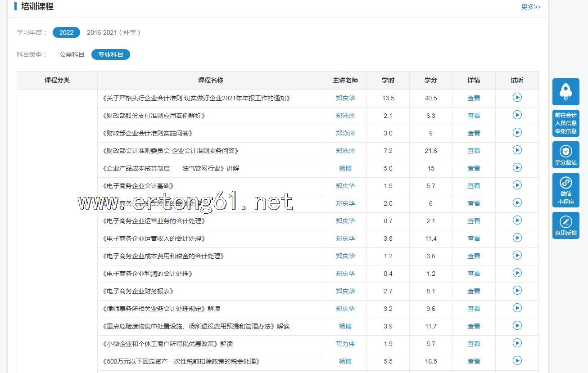Play trial for 《财政部股份支付准则应用案例解析》
The width and height of the screenshot is (588, 373).
point(517,115)
